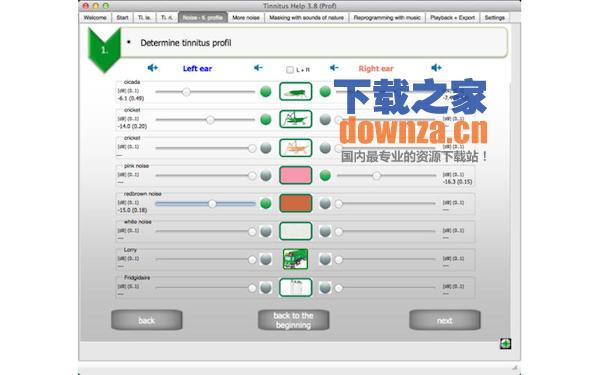Enable white noise for the right ear

coord(325,231)
